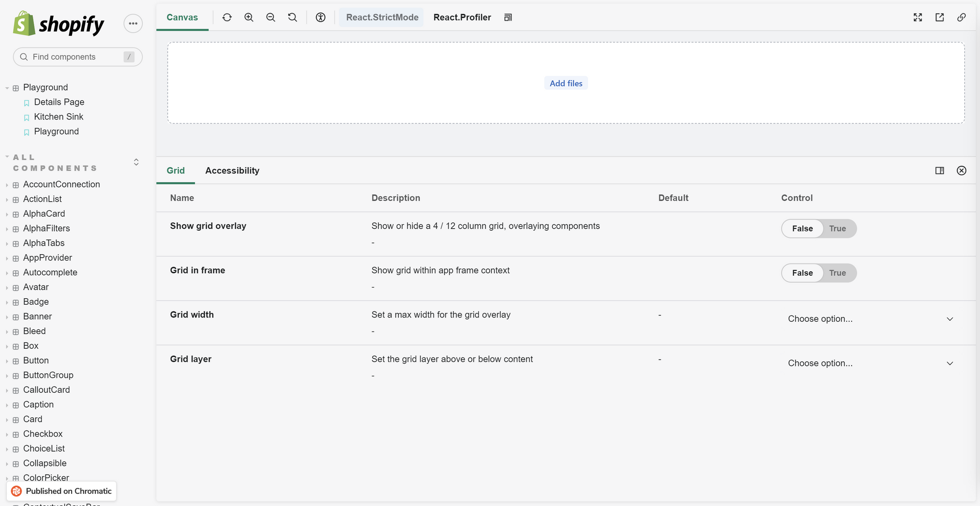980x506 pixels.
Task: Zoom in on the canvas
Action: (x=249, y=17)
